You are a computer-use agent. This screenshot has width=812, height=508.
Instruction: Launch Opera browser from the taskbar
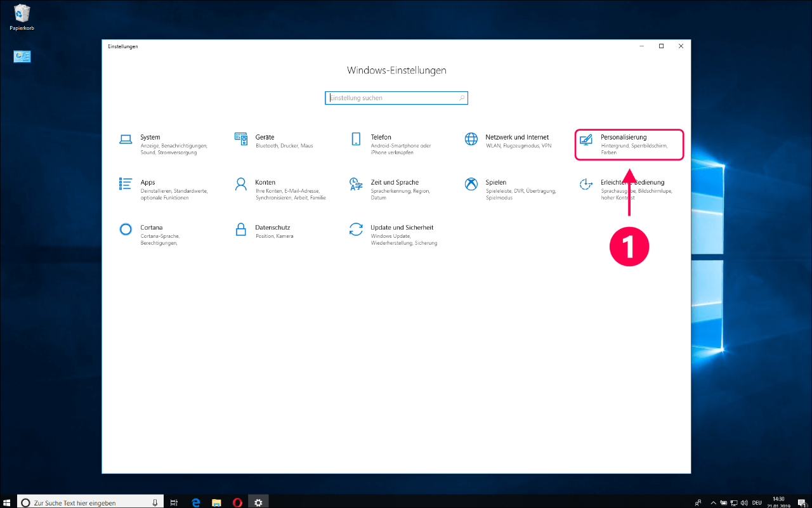click(x=237, y=502)
